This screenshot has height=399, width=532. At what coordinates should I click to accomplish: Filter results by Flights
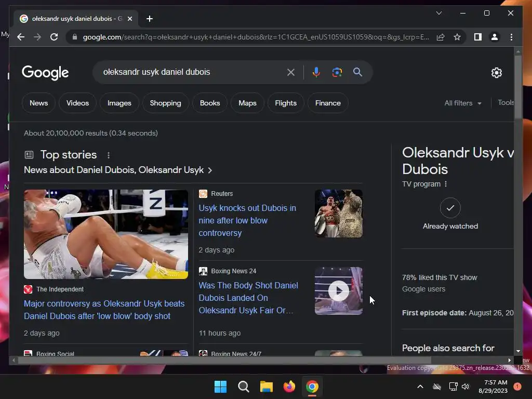coord(286,103)
